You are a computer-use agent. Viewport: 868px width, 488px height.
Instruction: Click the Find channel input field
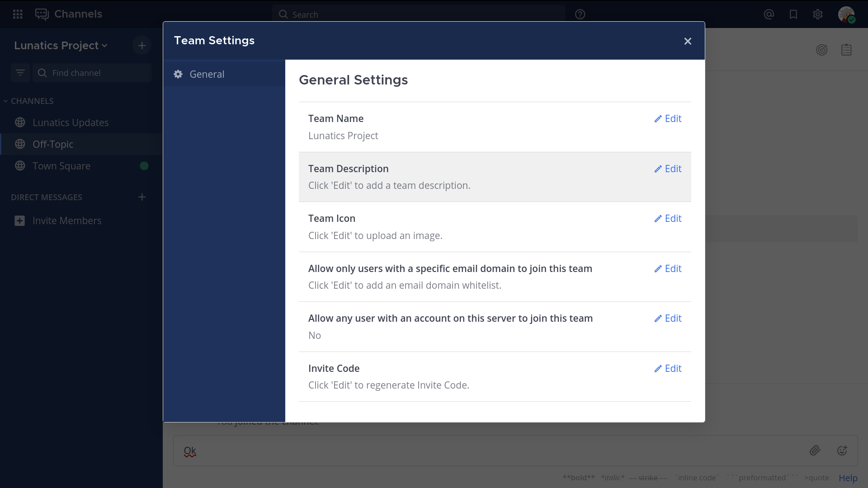point(97,73)
